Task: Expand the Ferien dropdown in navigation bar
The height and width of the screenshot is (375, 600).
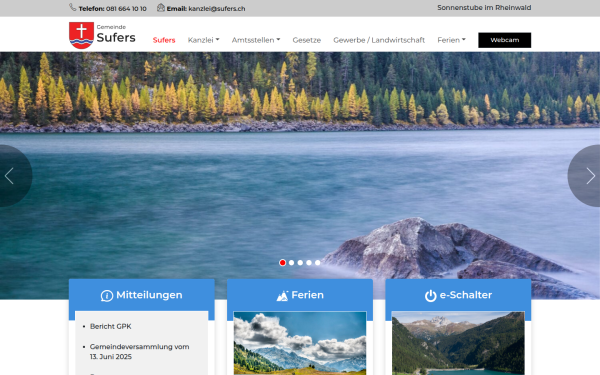Action: click(x=452, y=40)
